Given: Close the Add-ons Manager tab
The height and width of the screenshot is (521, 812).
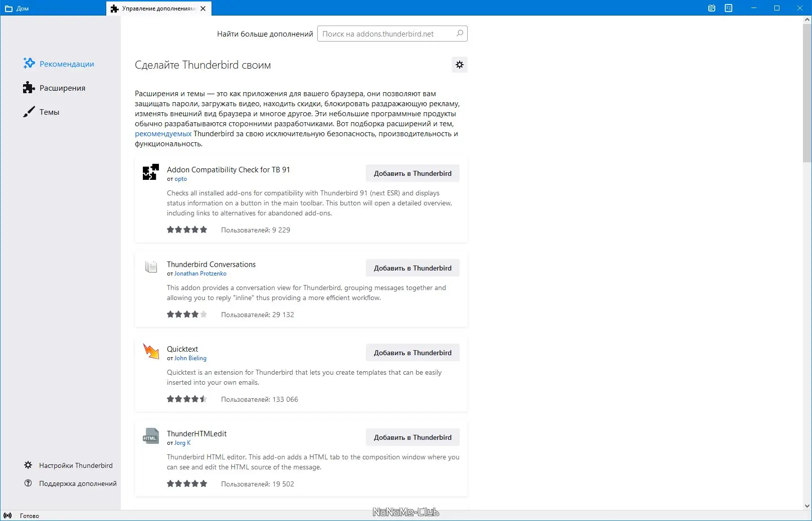Looking at the screenshot, I should pos(203,9).
